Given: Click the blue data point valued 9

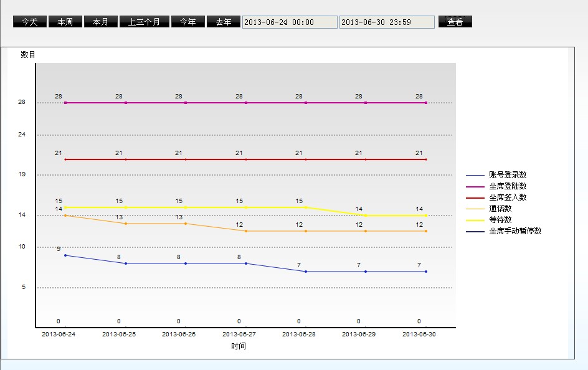Looking at the screenshot, I should [65, 255].
